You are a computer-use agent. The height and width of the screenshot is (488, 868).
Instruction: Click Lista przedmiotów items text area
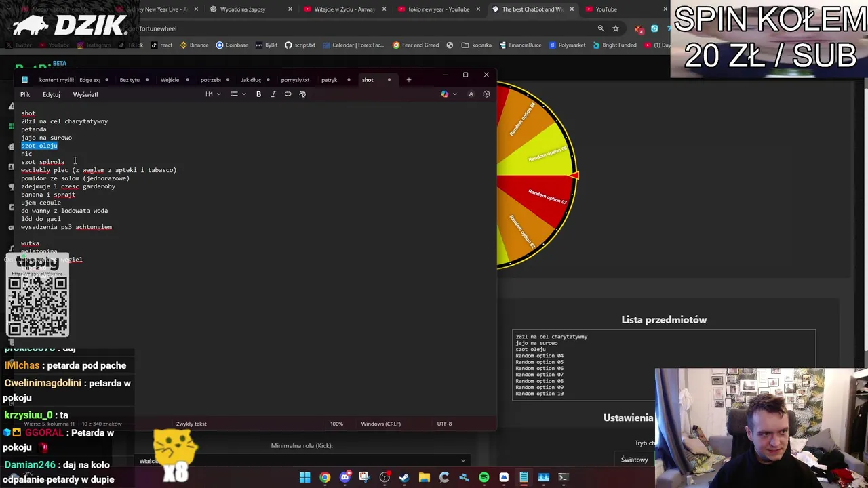coord(664,365)
